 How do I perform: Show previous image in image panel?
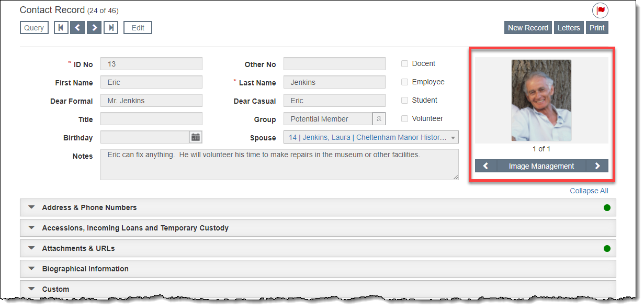click(485, 166)
